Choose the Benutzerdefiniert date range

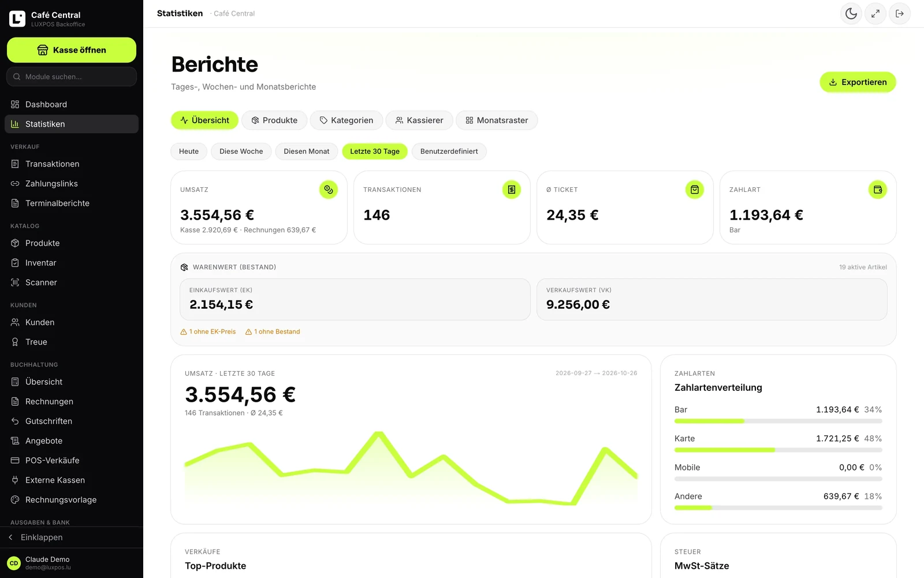tap(449, 151)
